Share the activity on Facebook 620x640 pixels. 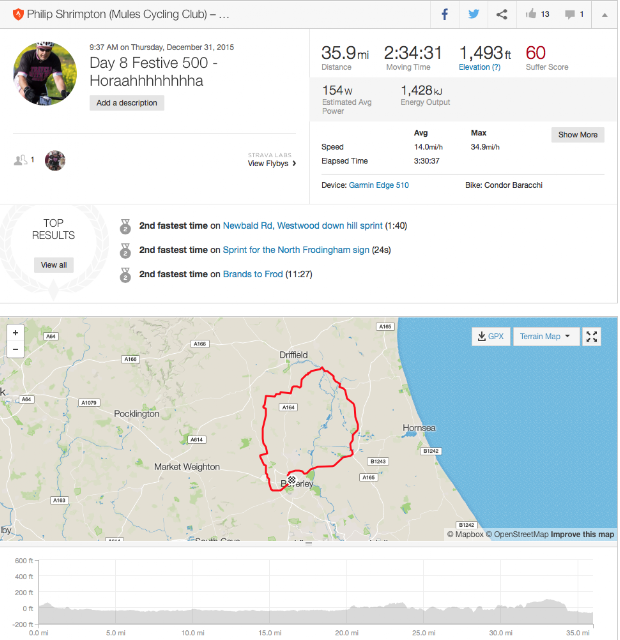[445, 15]
